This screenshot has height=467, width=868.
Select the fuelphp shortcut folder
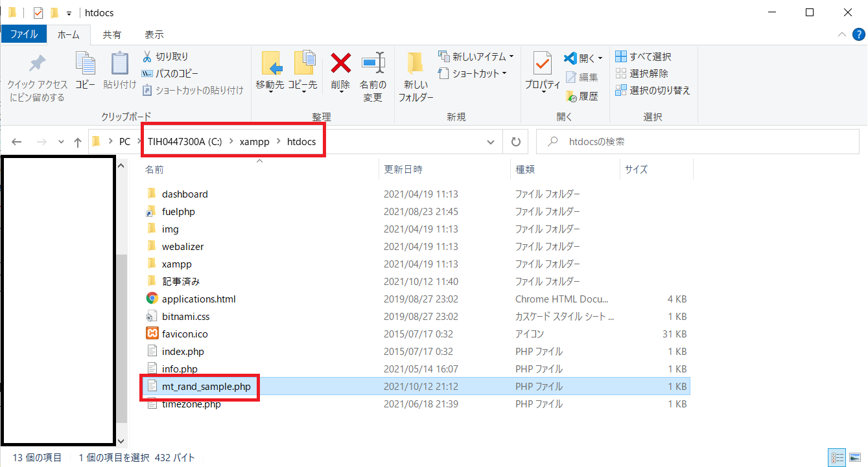(178, 211)
